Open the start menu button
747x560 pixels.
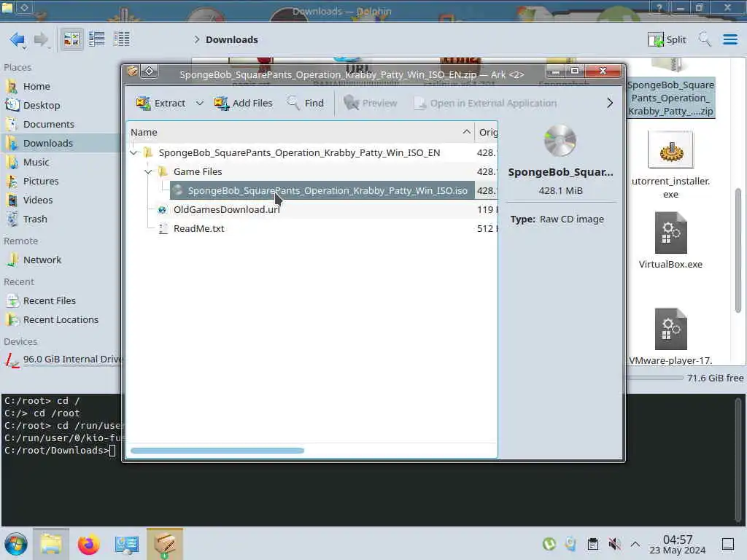[x=16, y=544]
